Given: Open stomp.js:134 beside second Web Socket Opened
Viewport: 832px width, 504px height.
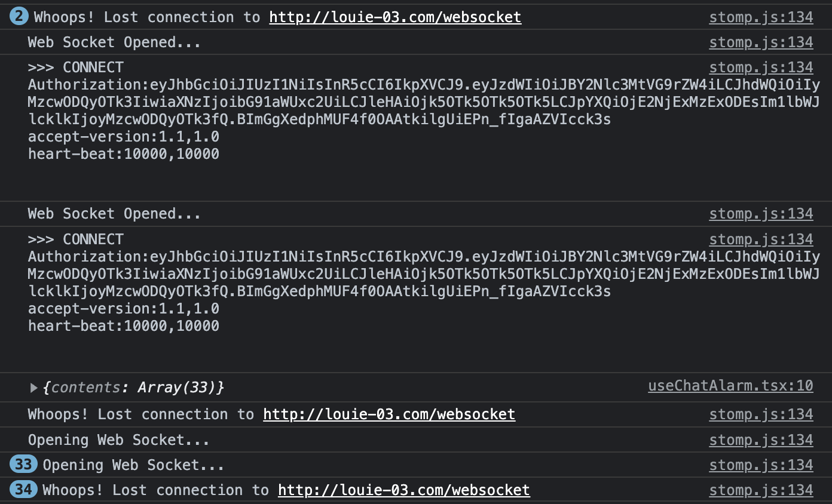Looking at the screenshot, I should pyautogui.click(x=761, y=214).
